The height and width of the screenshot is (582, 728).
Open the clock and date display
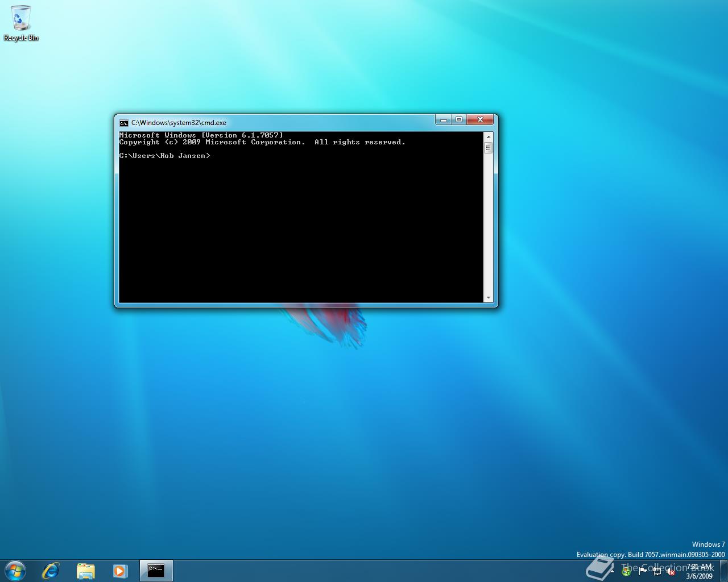click(699, 571)
